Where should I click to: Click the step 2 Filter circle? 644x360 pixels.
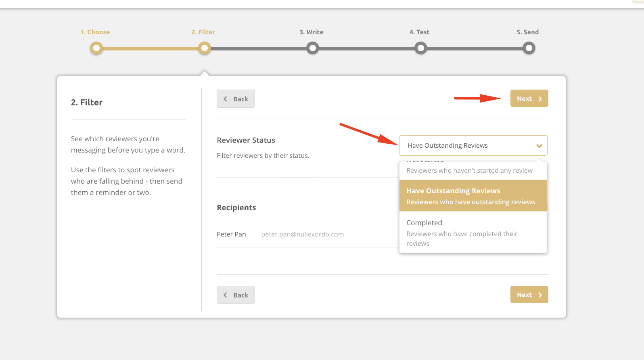pyautogui.click(x=204, y=48)
